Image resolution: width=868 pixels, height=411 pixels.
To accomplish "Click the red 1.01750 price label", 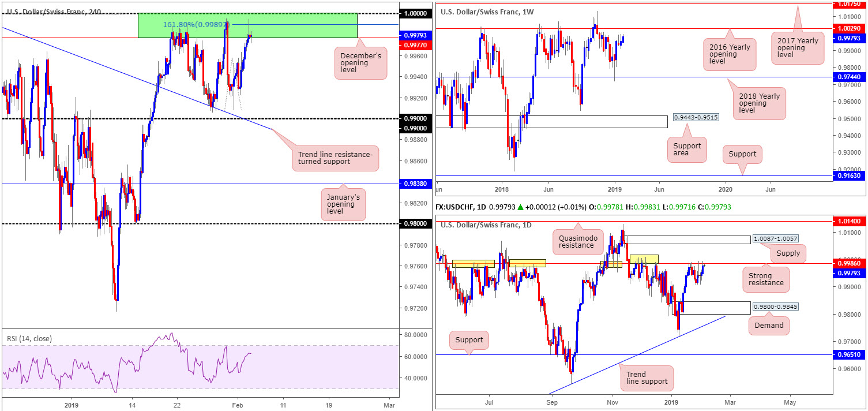I will (x=850, y=3).
